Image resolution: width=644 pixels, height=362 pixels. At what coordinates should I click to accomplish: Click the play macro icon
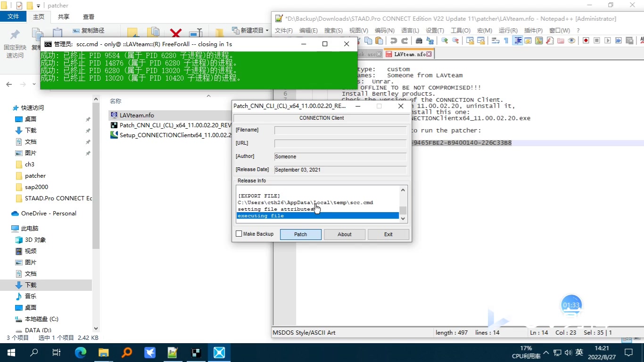pos(607,41)
